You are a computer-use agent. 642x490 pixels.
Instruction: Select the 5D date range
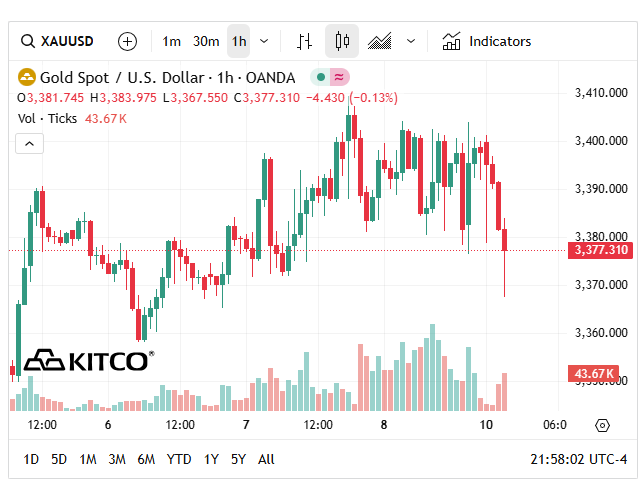tap(59, 459)
